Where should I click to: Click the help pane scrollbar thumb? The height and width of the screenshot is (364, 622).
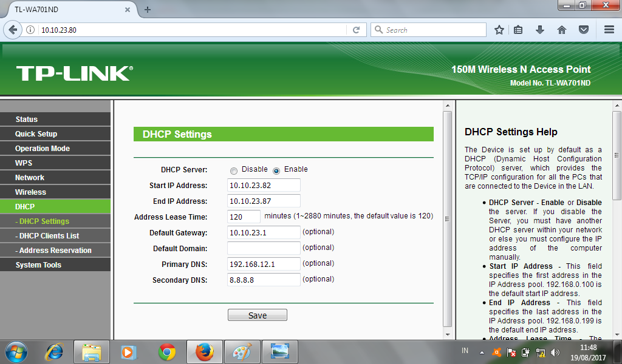click(x=617, y=155)
